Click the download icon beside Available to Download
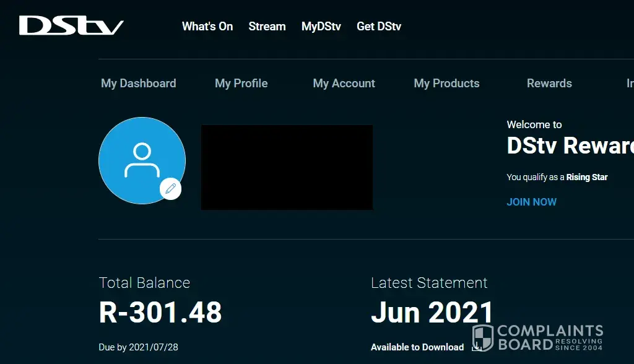 click(x=476, y=347)
